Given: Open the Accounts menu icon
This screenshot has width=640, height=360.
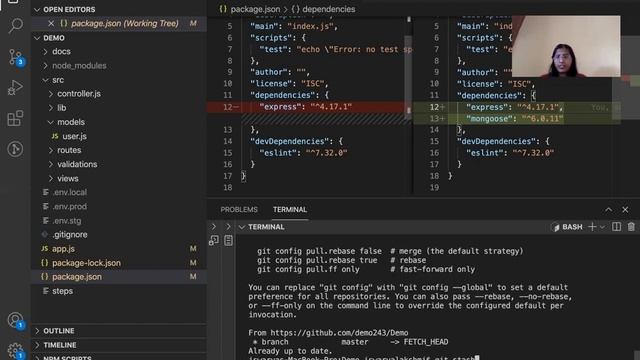Looking at the screenshot, I should 16,320.
